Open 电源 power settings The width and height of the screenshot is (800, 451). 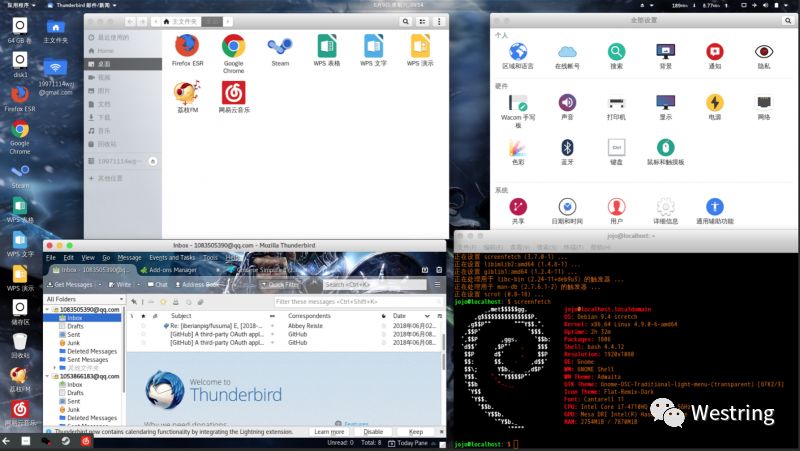(x=715, y=107)
